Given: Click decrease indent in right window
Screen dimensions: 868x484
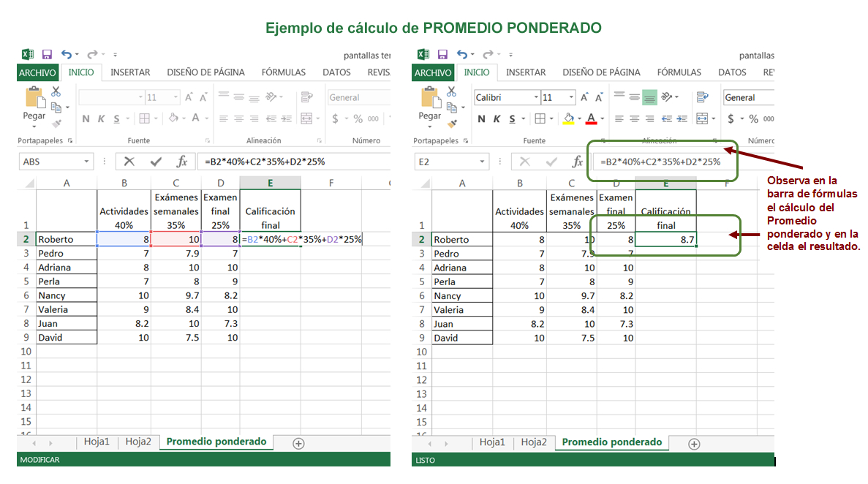Looking at the screenshot, I should (x=667, y=118).
